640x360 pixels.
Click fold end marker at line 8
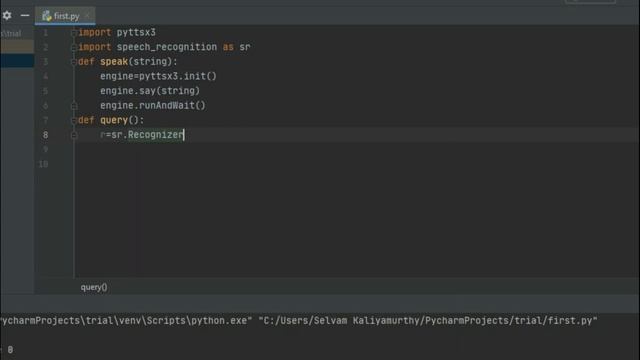click(74, 135)
